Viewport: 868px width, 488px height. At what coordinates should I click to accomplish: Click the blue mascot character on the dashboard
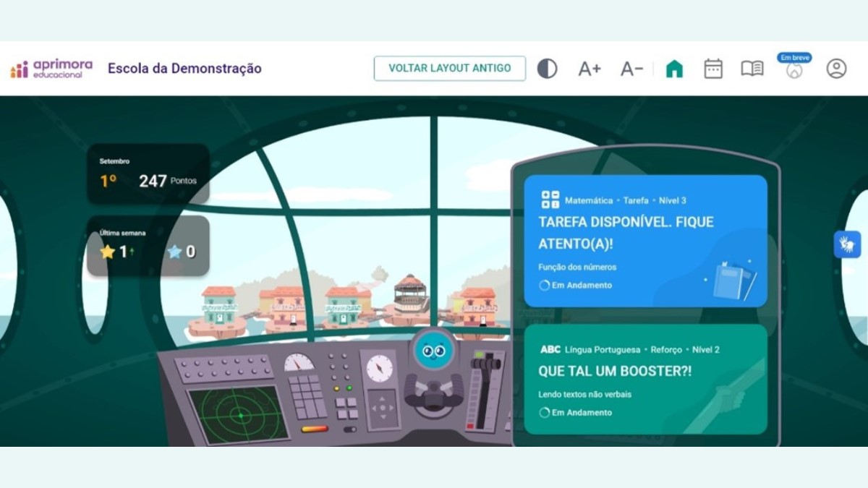tap(434, 351)
